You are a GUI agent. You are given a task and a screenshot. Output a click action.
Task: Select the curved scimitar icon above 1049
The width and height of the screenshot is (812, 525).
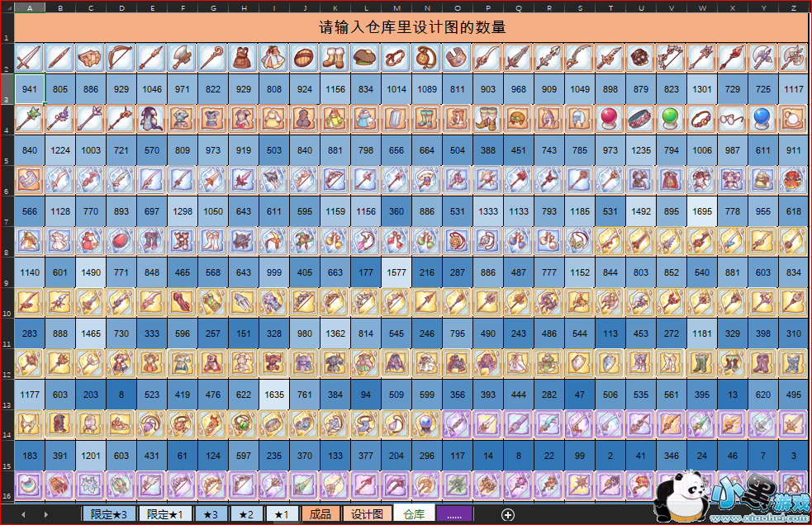(580, 58)
